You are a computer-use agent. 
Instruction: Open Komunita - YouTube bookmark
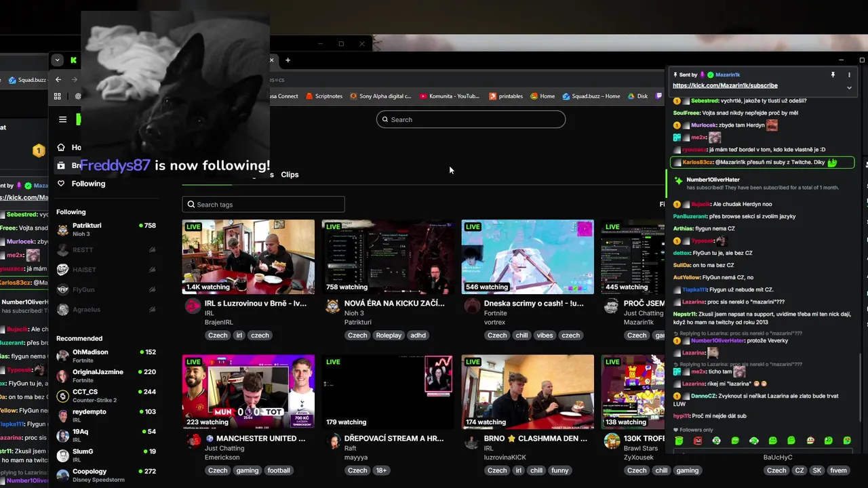[x=450, y=96]
